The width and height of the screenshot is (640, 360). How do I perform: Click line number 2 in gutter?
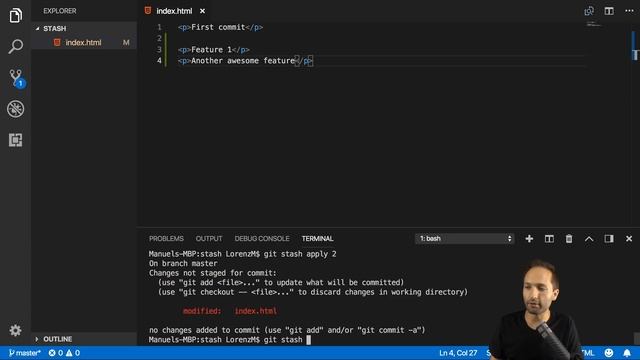point(159,38)
